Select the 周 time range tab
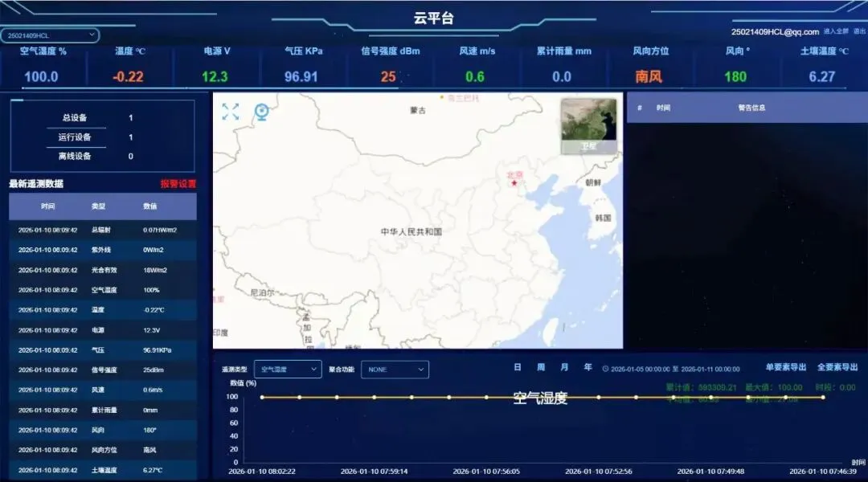The height and width of the screenshot is (482, 868). coord(541,367)
